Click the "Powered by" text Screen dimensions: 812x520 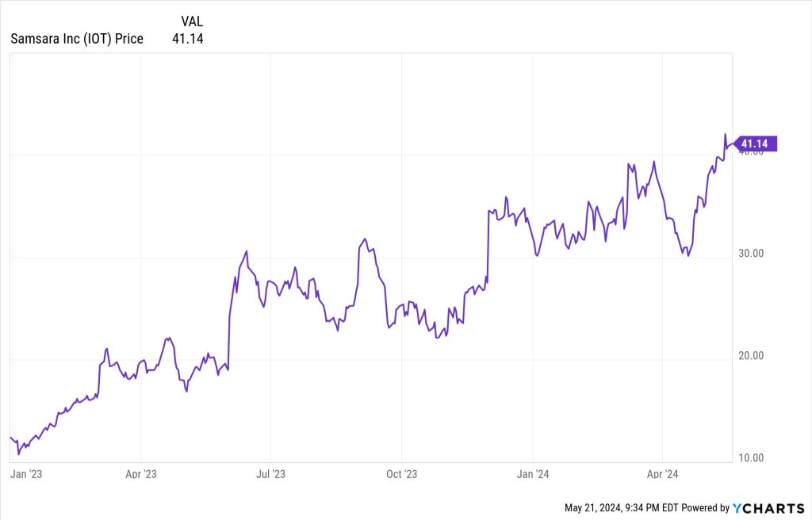(x=705, y=507)
